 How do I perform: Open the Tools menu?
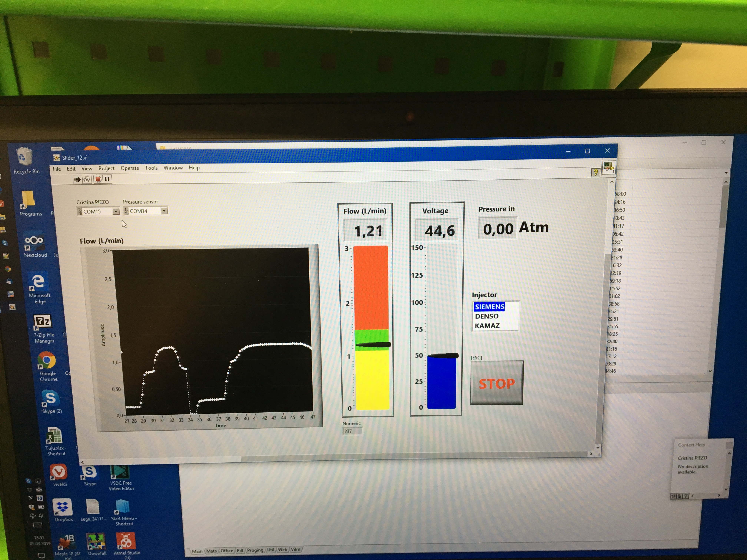[151, 168]
